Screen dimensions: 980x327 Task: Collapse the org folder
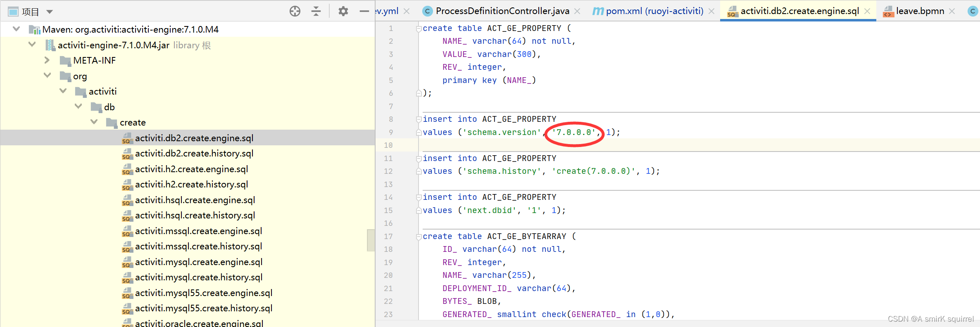click(x=47, y=75)
